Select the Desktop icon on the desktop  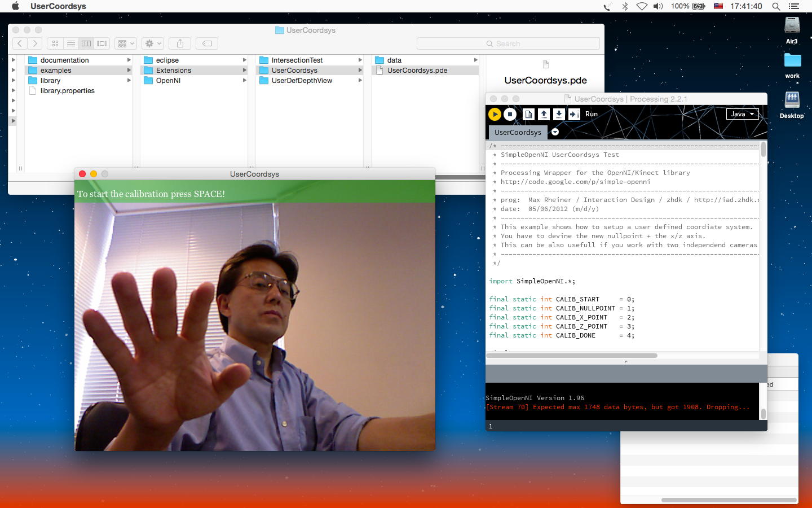point(792,99)
